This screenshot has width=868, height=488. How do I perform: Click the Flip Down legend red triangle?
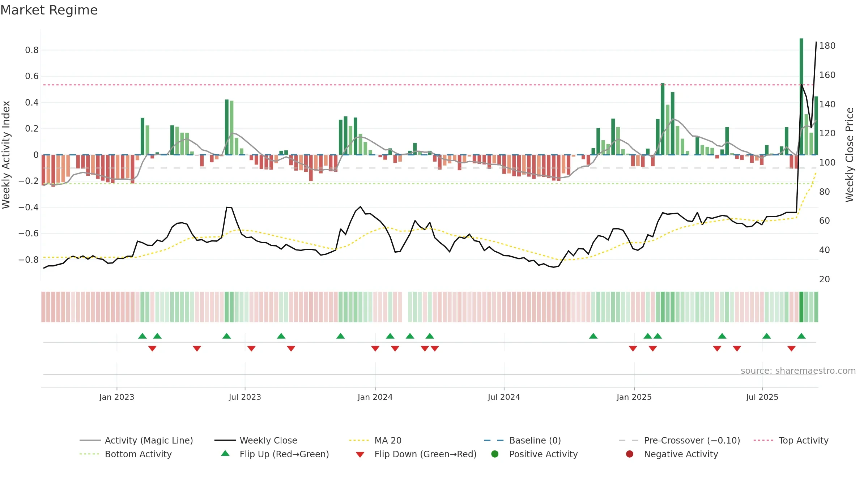coord(360,455)
